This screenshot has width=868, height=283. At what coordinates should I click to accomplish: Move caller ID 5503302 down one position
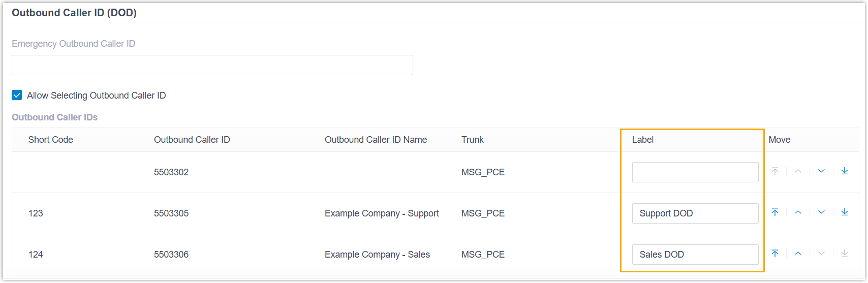821,171
